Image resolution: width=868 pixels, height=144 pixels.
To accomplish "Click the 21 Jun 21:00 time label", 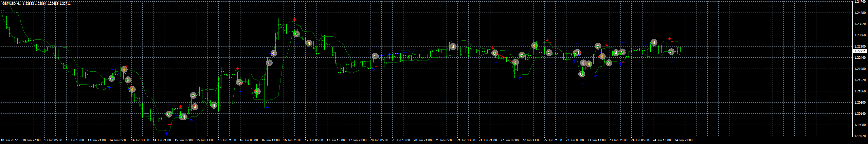I will [488, 140].
